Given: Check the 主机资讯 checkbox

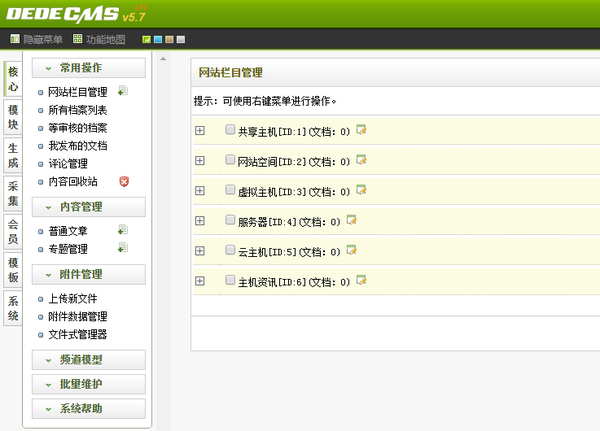Looking at the screenshot, I should [230, 280].
